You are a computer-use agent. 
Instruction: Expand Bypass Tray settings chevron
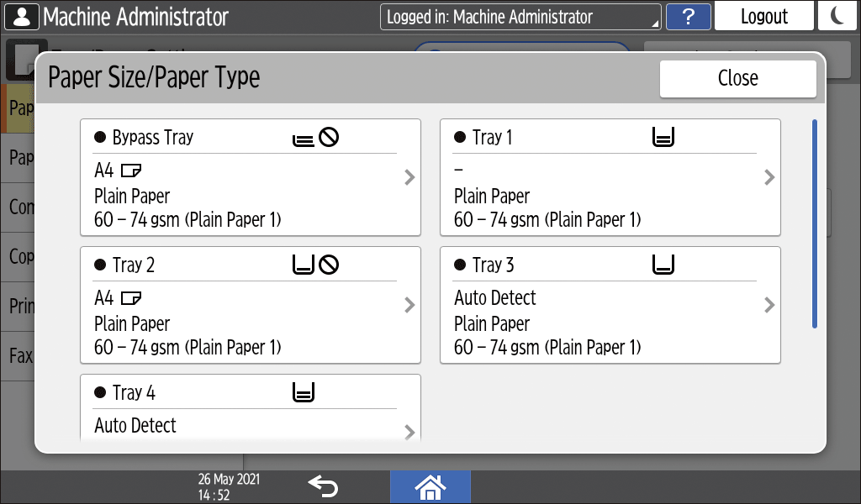(409, 178)
